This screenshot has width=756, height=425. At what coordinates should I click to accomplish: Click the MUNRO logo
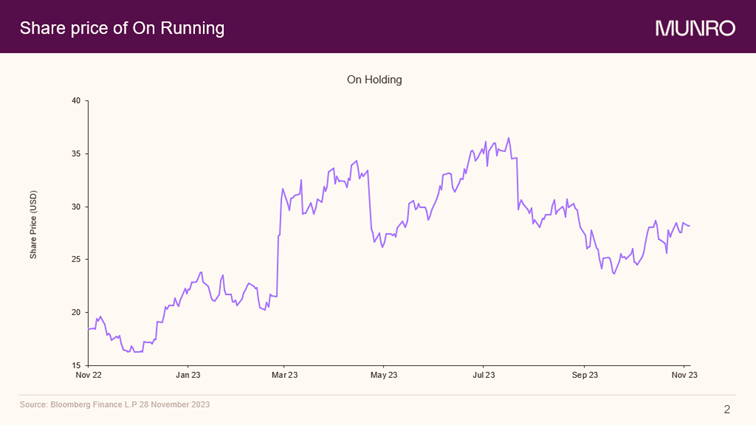695,28
